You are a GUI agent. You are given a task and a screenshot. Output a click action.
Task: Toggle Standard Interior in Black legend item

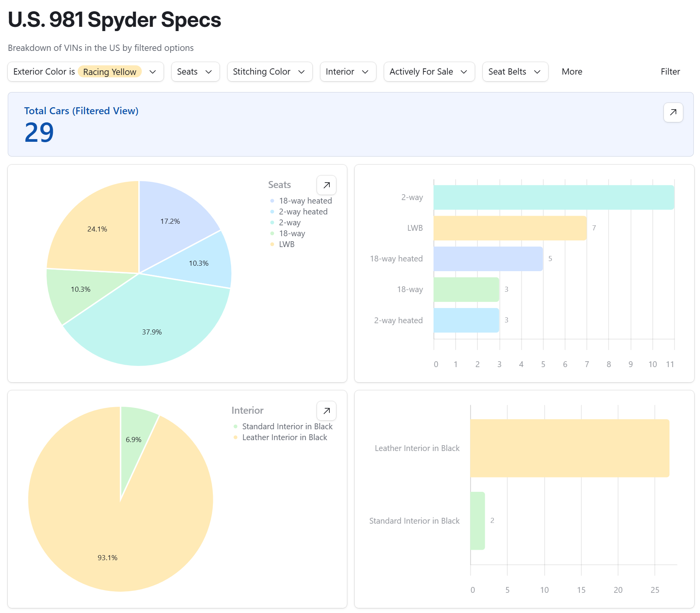(287, 427)
